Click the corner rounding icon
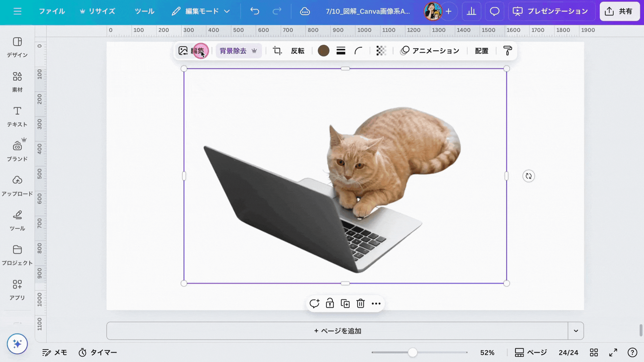The image size is (644, 362). click(359, 51)
